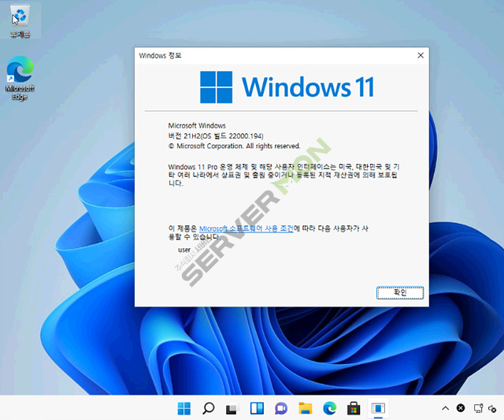Open the Recycle Bin desktop icon
Image resolution: width=504 pixels, height=420 pixels.
point(20,21)
